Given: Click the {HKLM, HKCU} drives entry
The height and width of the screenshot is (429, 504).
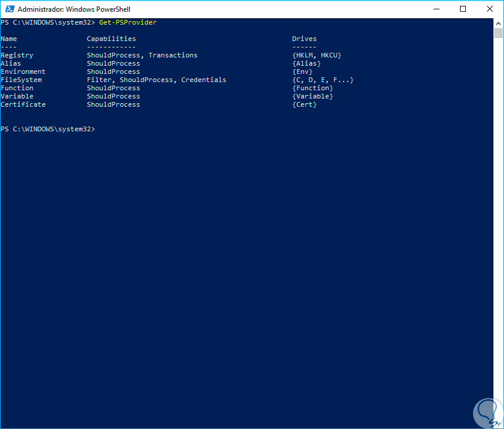Looking at the screenshot, I should (316, 55).
